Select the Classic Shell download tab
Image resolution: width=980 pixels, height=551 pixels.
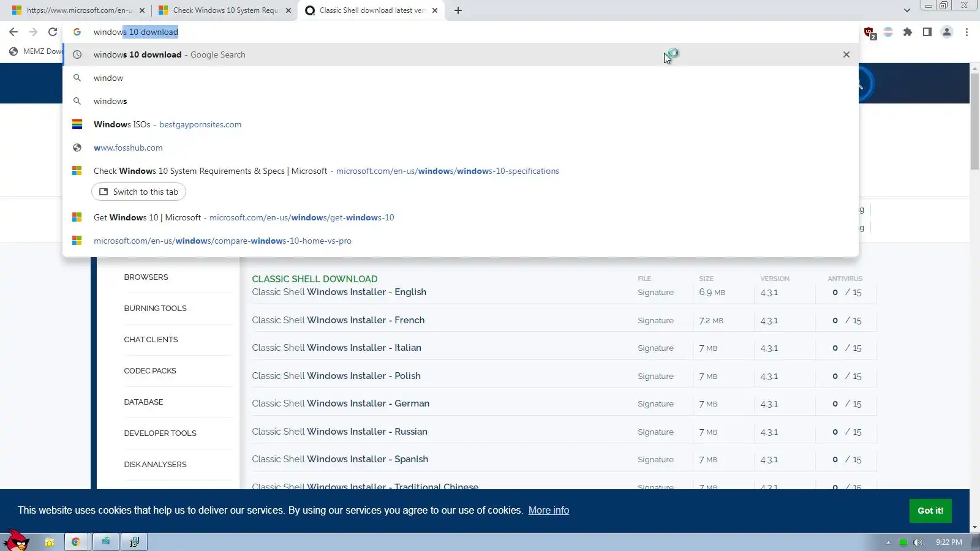coord(371,10)
